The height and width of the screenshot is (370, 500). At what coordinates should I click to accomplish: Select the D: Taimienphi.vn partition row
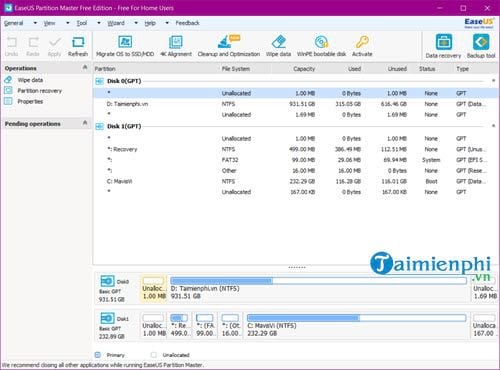pos(295,104)
